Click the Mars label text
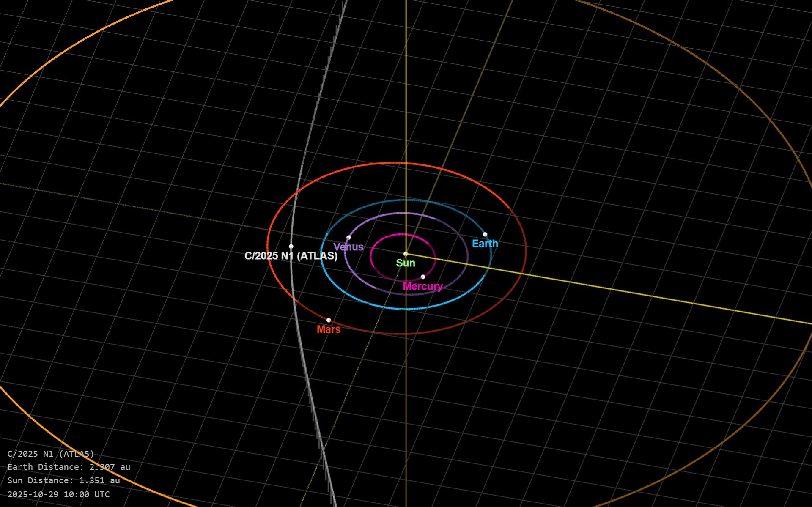812x507 pixels. [x=329, y=329]
